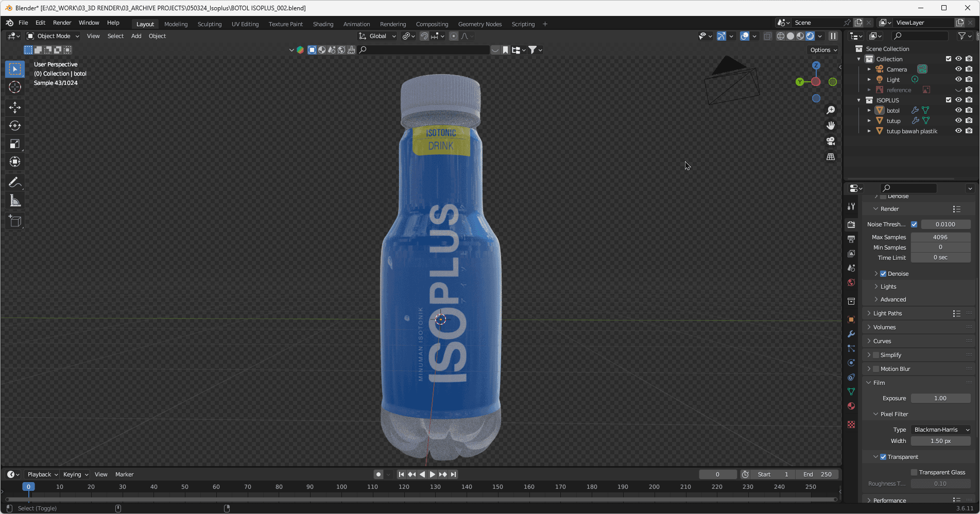Select the Scale tool

point(15,144)
